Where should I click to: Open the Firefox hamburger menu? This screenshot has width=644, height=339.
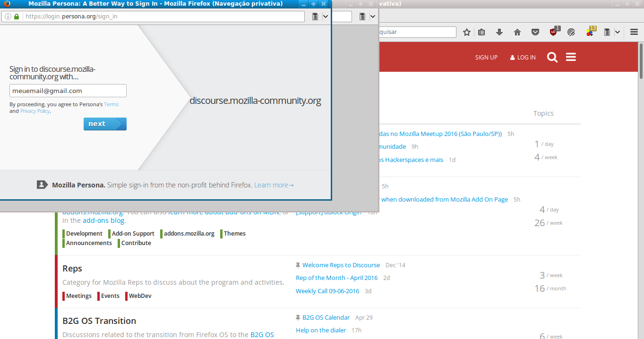(634, 32)
